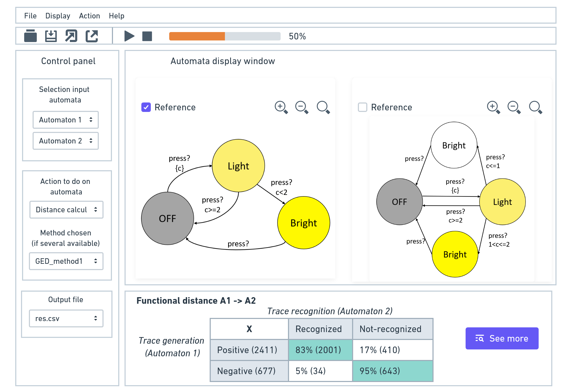The image size is (577, 392).
Task: Click the 'press? 1<c<=2' transition label
Action: (499, 240)
